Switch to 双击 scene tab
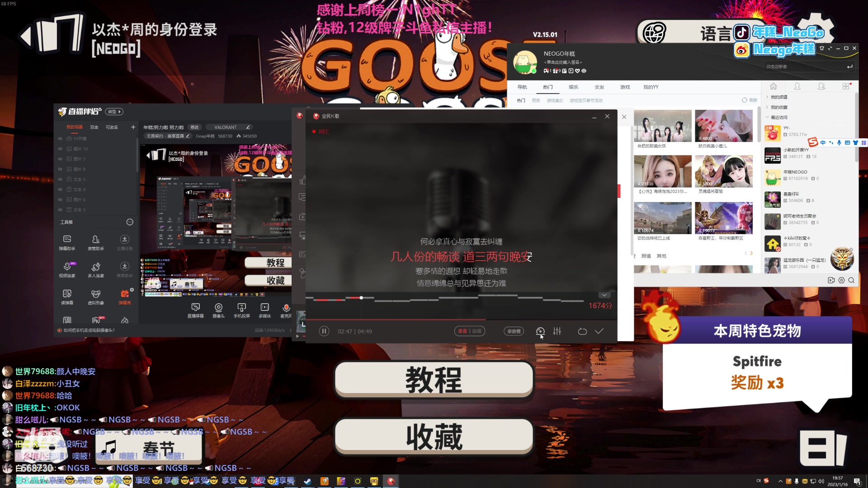The image size is (868, 488). (94, 127)
